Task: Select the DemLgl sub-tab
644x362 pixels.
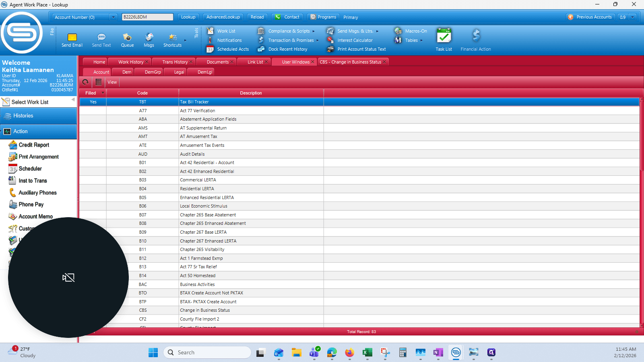Action: coord(205,72)
